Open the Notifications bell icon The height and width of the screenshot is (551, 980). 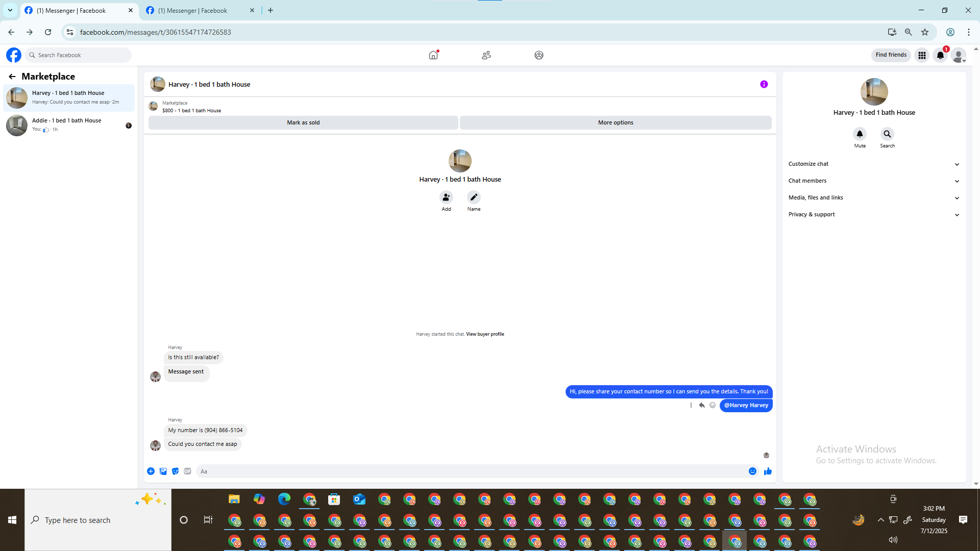click(x=940, y=55)
